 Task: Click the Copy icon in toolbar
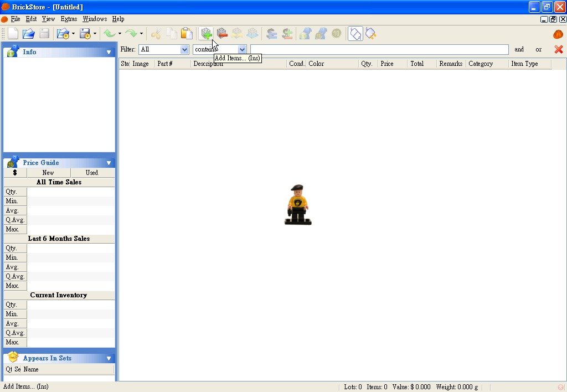172,34
